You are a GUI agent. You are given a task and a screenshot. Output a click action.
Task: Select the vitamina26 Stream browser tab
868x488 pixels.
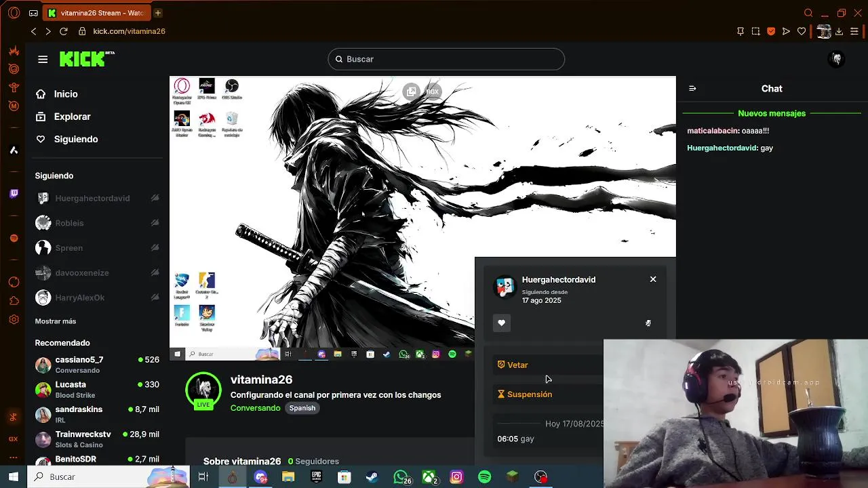click(97, 13)
